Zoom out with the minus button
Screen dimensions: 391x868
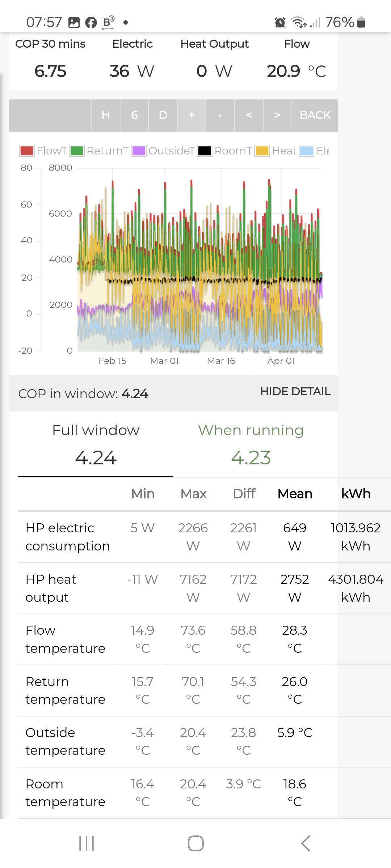220,115
